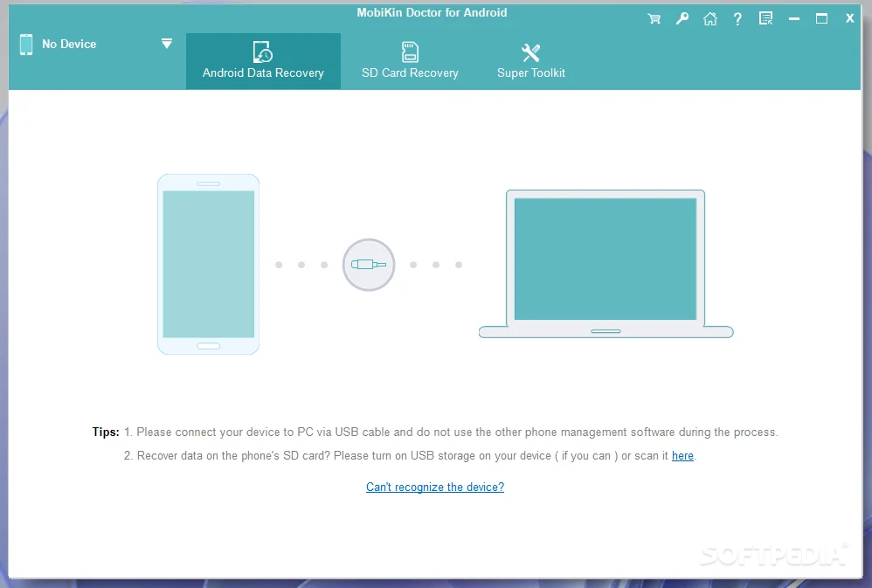The width and height of the screenshot is (872, 588).
Task: Click the key registration icon
Action: point(682,17)
